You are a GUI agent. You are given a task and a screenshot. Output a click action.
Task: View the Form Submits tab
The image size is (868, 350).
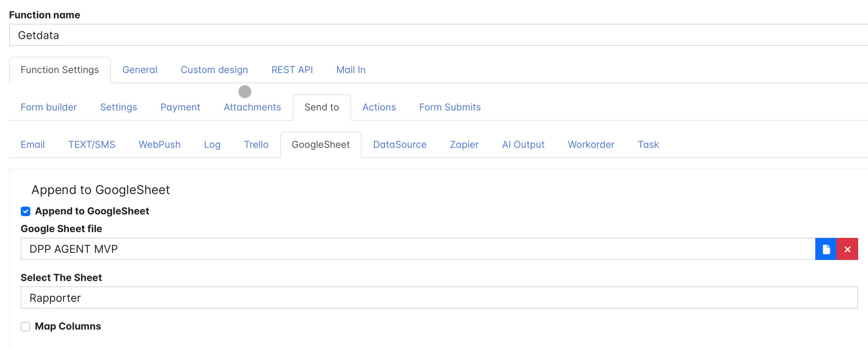[450, 107]
